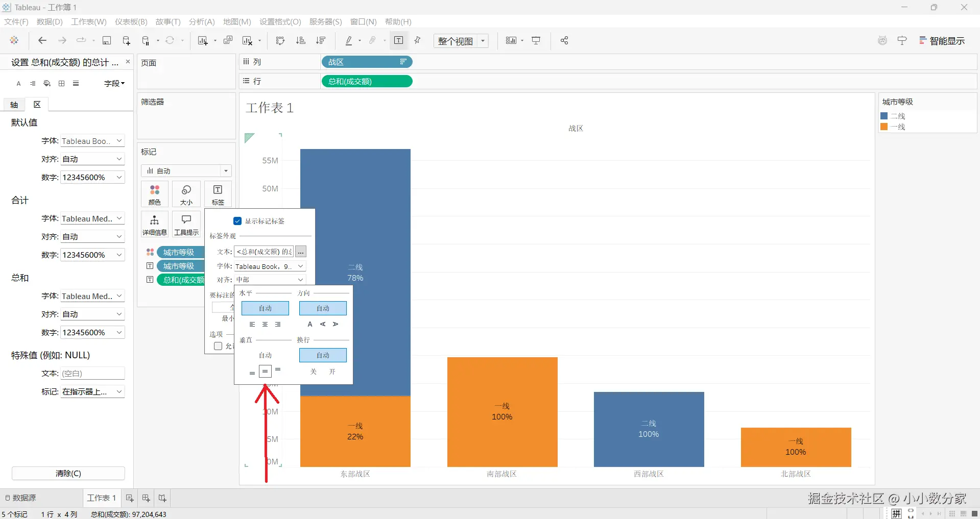
Task: Open the 文件(F) menu
Action: (x=16, y=21)
